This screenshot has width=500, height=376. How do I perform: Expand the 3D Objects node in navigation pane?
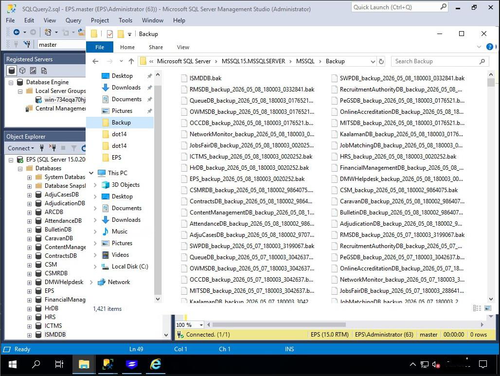pos(95,185)
